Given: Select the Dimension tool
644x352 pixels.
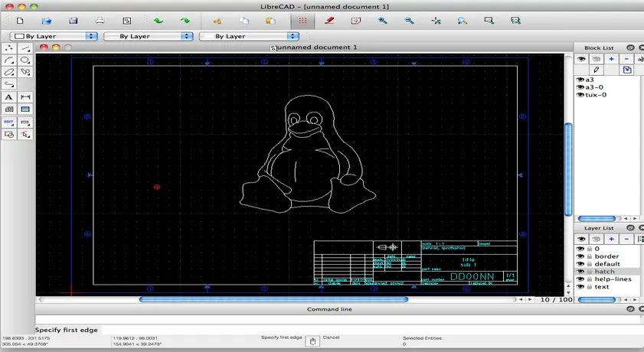Looking at the screenshot, I should [x=25, y=97].
